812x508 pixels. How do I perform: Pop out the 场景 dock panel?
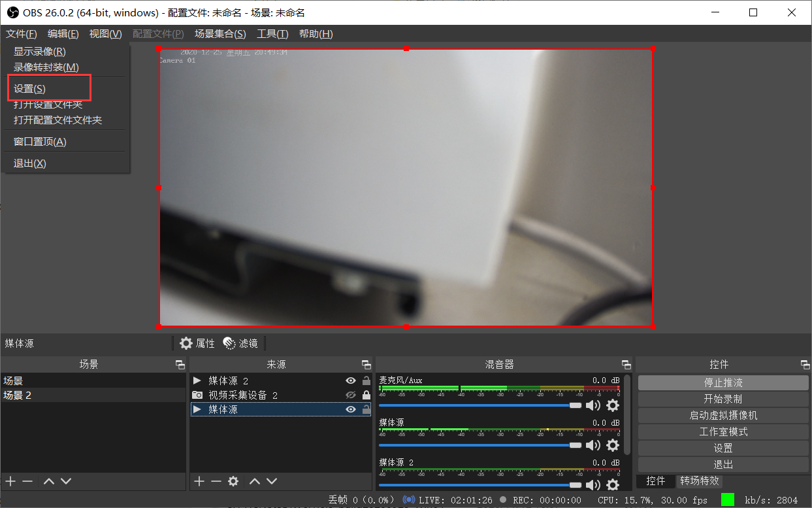(x=180, y=365)
